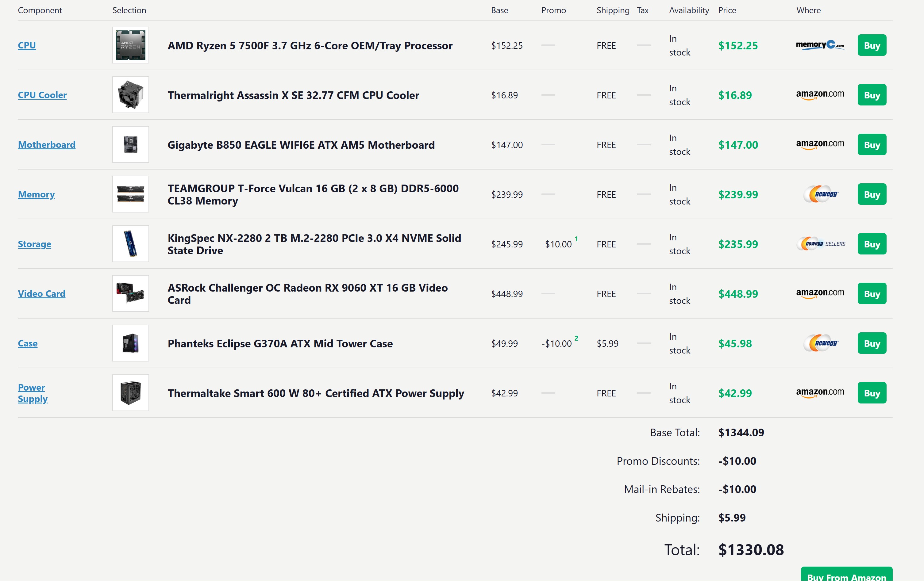Open the AMD Ryzen 5 7500F product name
Viewport: 924px width, 581px height.
(x=310, y=46)
